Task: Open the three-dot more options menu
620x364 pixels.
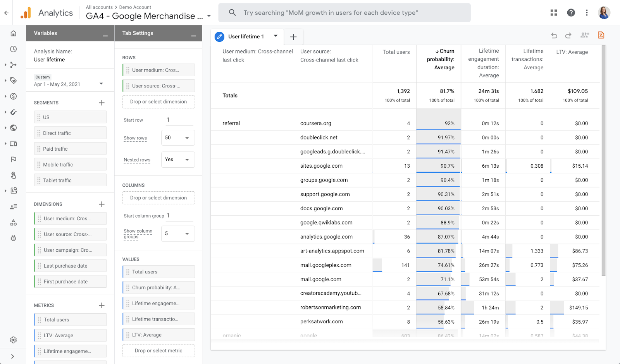Action: pos(587,13)
